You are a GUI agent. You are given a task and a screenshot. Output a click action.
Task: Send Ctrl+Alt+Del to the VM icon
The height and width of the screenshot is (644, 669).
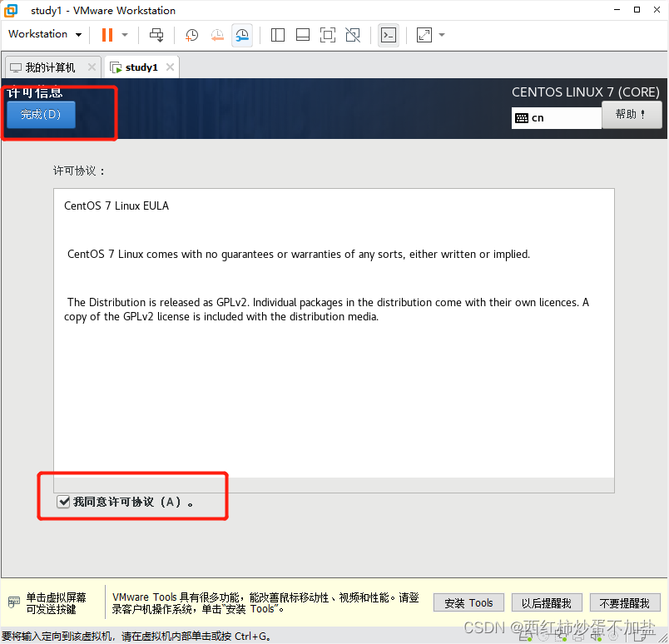156,35
